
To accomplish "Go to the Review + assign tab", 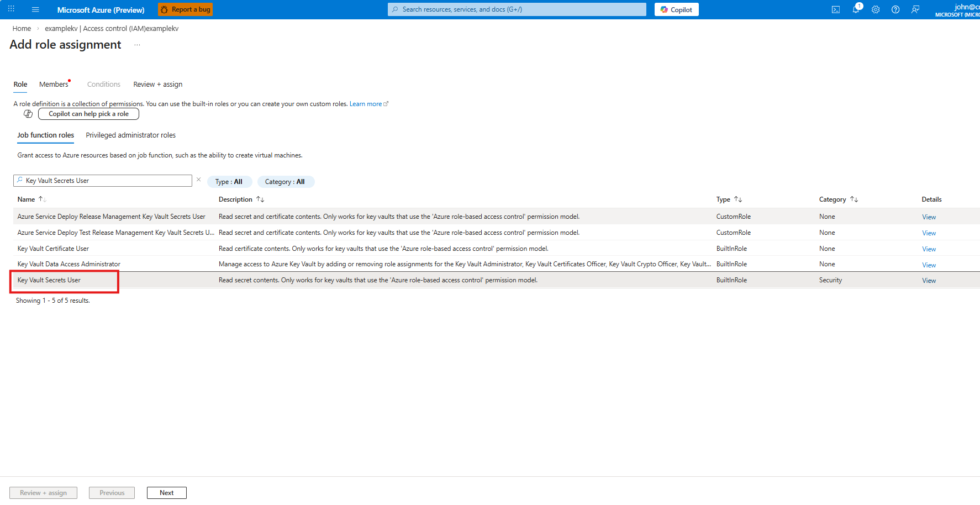I will coord(157,85).
